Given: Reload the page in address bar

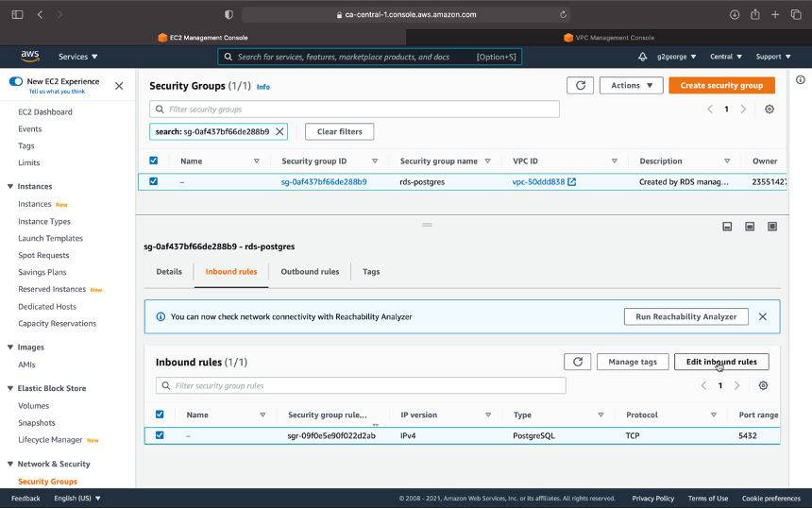Looking at the screenshot, I should (x=563, y=14).
